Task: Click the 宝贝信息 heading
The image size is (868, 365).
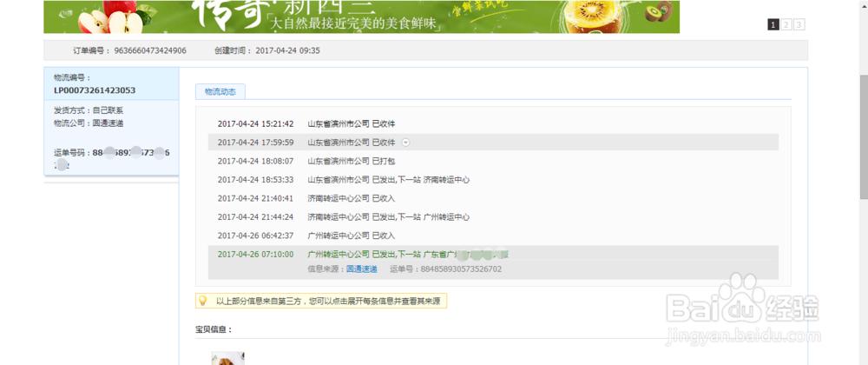Action: (x=214, y=329)
